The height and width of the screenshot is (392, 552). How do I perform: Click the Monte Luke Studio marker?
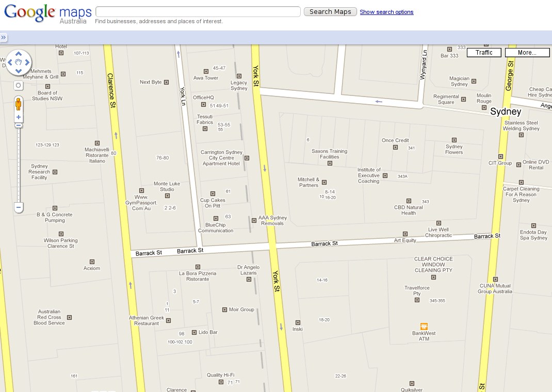[168, 195]
